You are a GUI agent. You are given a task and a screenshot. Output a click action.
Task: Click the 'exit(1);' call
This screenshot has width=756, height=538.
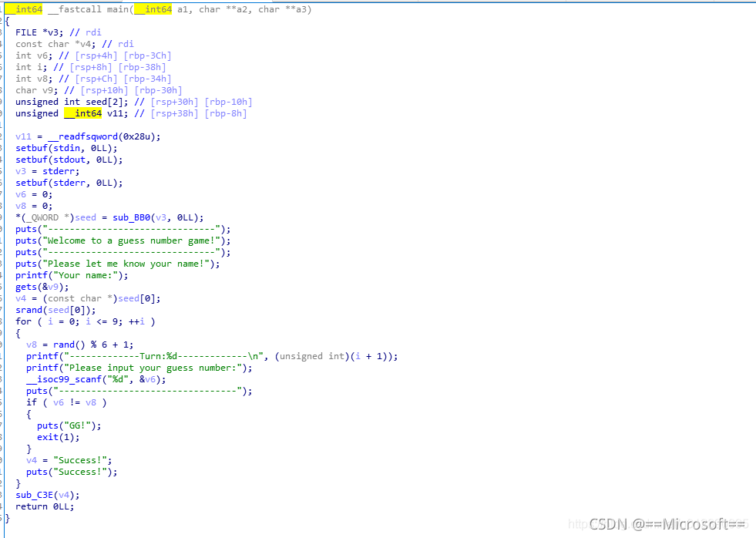[58, 437]
